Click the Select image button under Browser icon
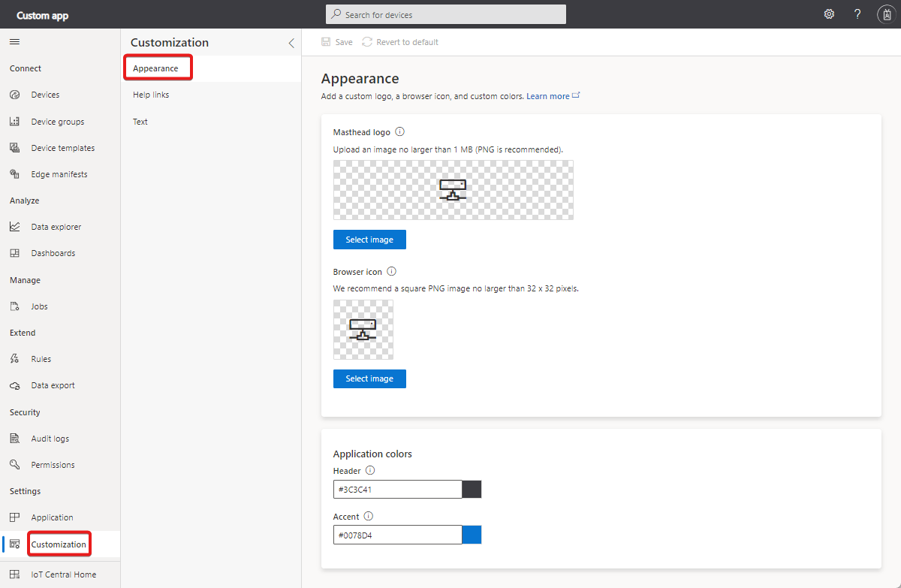 [369, 378]
